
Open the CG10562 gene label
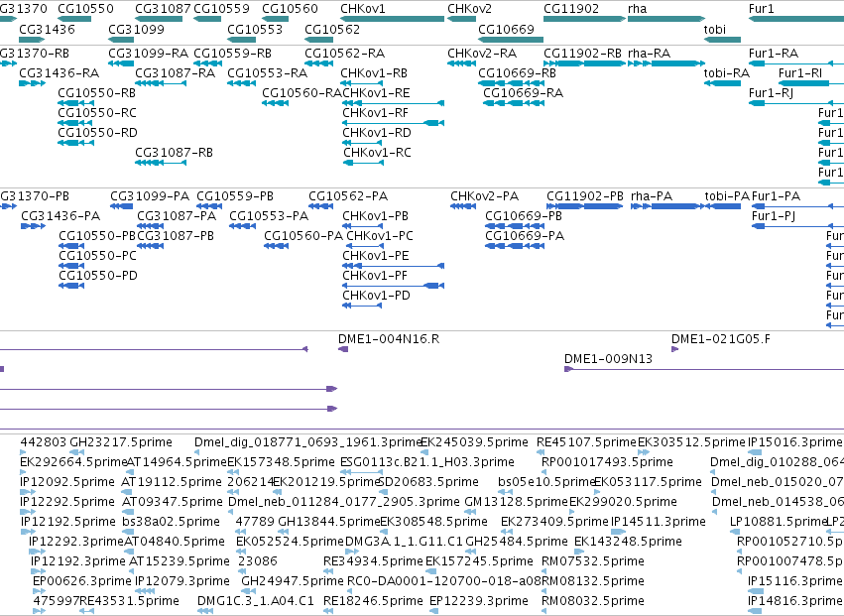[332, 29]
